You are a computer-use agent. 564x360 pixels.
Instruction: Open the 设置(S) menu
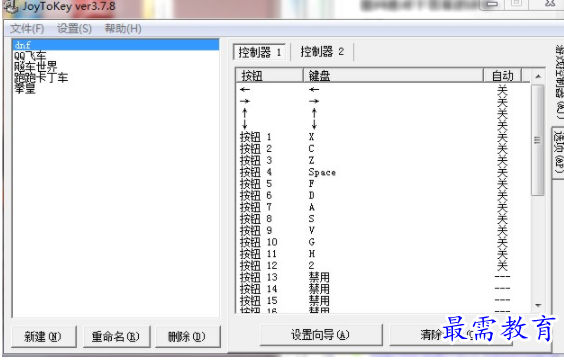coord(74,28)
